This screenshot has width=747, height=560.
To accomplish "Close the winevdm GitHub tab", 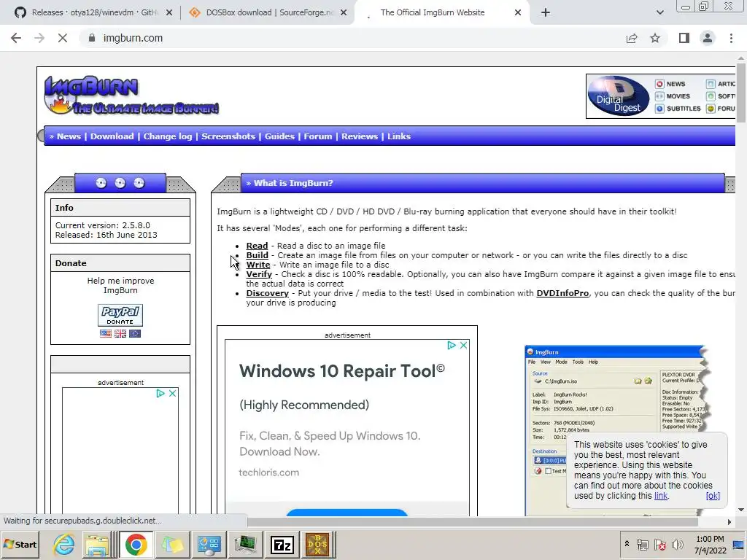I will 169,12.
